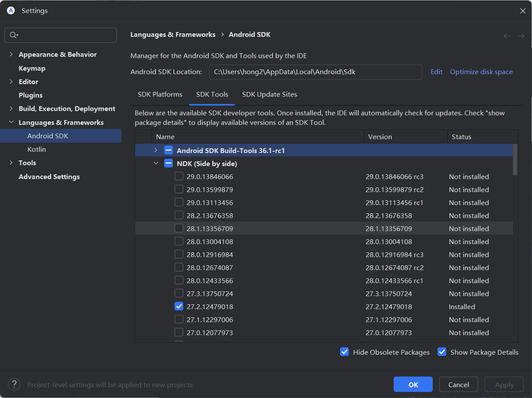Image resolution: width=532 pixels, height=398 pixels.
Task: Open Kotlin settings page
Action: pyautogui.click(x=37, y=149)
